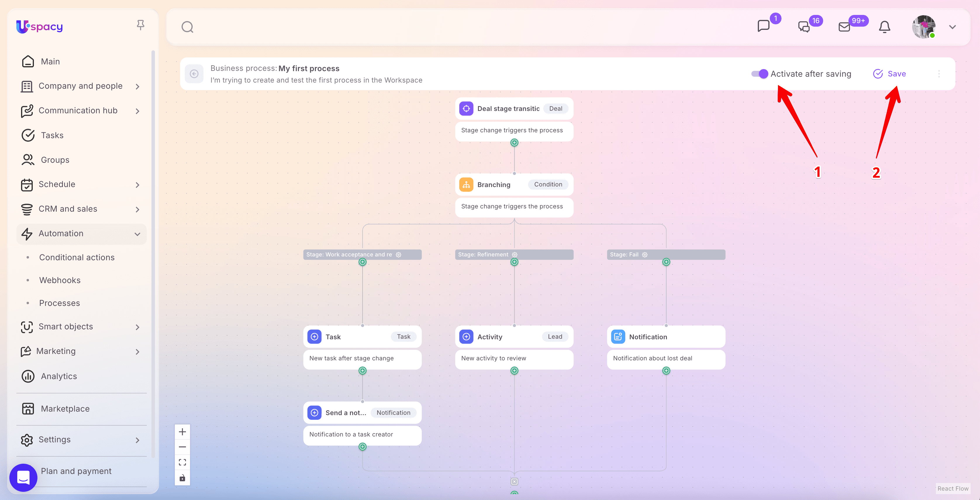Open the notifications bell icon
This screenshot has height=500, width=980.
[x=884, y=27]
